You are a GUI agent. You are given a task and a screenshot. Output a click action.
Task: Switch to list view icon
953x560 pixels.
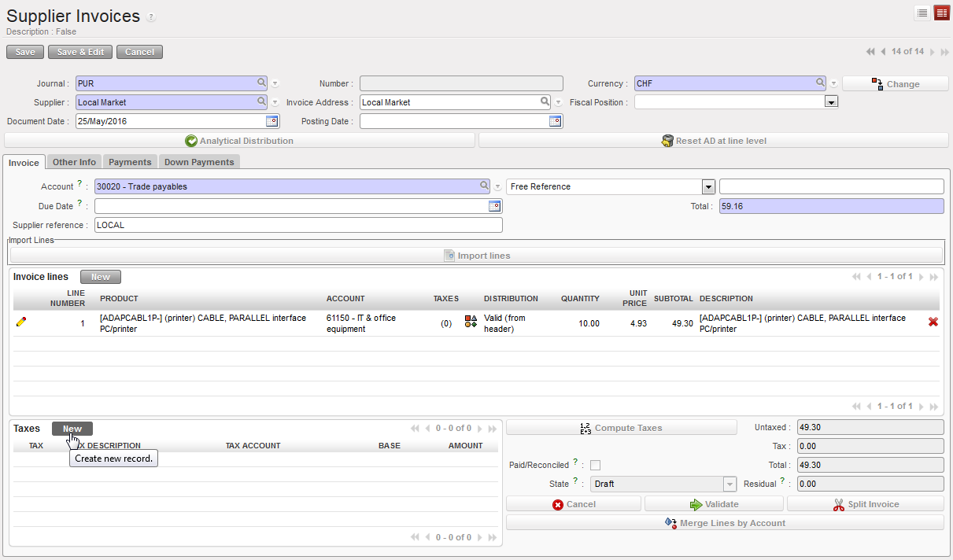point(922,13)
